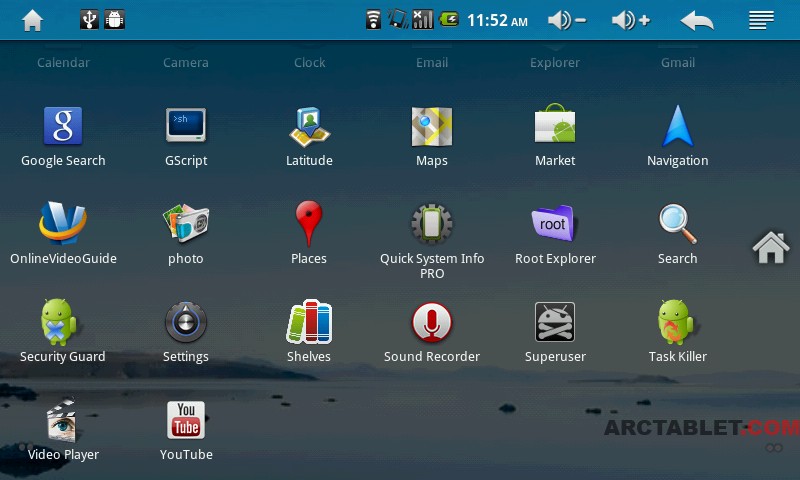Open the Google Search app
The width and height of the screenshot is (800, 480).
tap(63, 126)
